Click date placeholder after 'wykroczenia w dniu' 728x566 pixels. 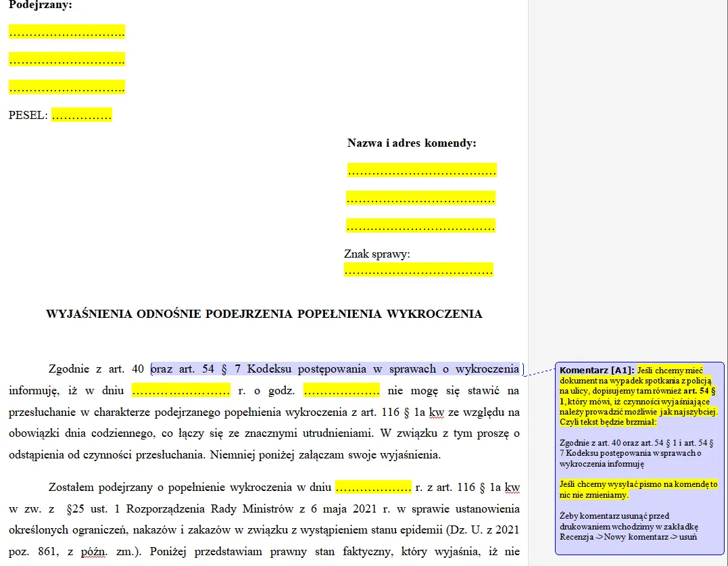372,488
